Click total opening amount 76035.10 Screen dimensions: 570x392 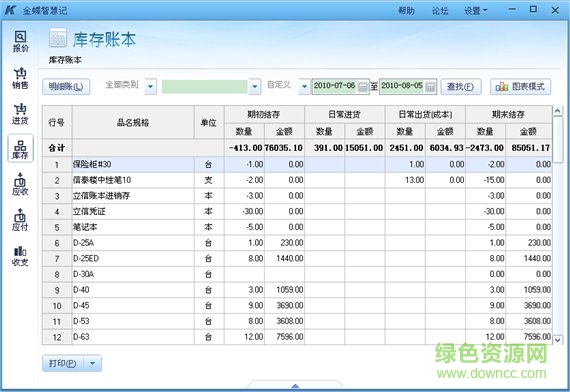click(x=284, y=148)
